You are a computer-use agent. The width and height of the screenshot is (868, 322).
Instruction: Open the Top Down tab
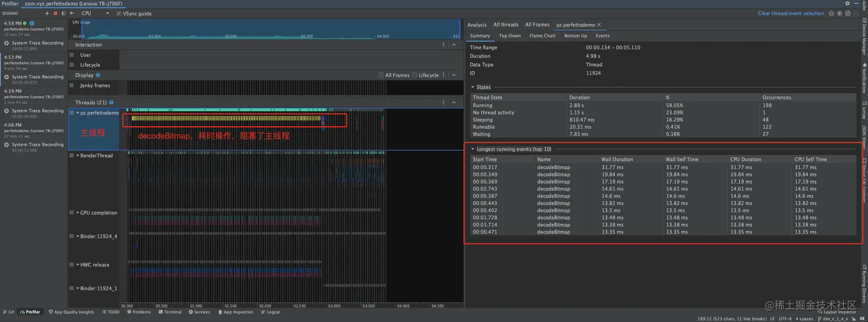click(510, 36)
